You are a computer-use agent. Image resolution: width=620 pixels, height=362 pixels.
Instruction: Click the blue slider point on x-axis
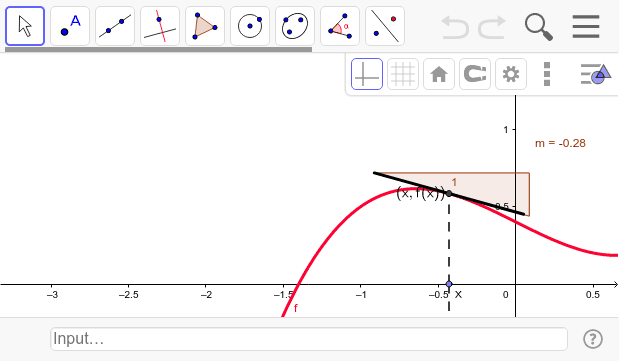(449, 284)
